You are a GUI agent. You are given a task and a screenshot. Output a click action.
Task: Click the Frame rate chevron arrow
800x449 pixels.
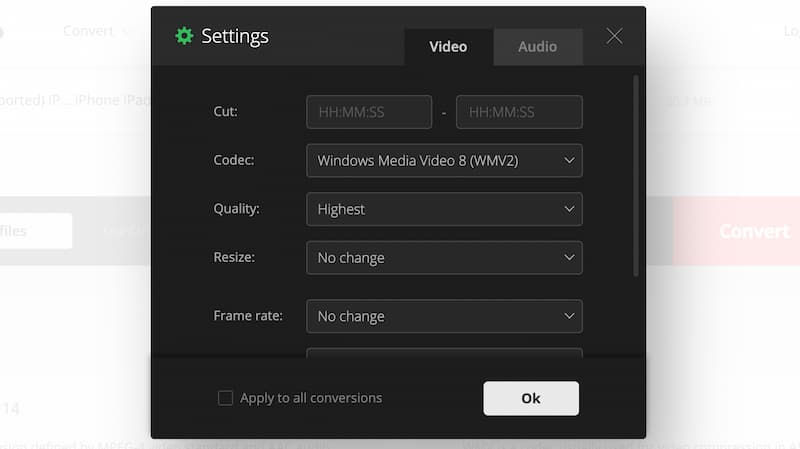click(569, 316)
